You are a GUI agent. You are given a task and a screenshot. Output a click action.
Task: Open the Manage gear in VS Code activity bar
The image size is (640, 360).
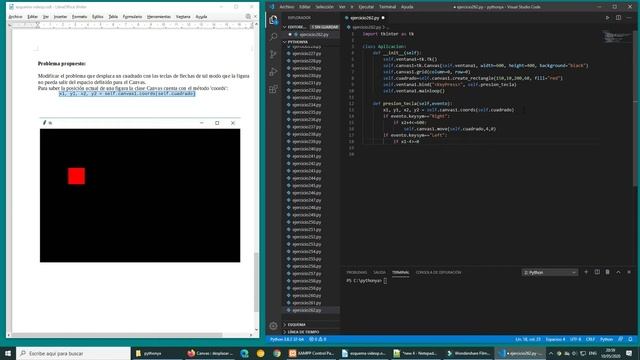tap(273, 325)
